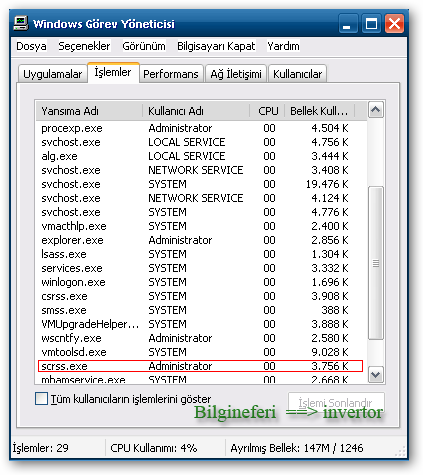
Task: Open the Seçenekler menu
Action: pos(84,46)
